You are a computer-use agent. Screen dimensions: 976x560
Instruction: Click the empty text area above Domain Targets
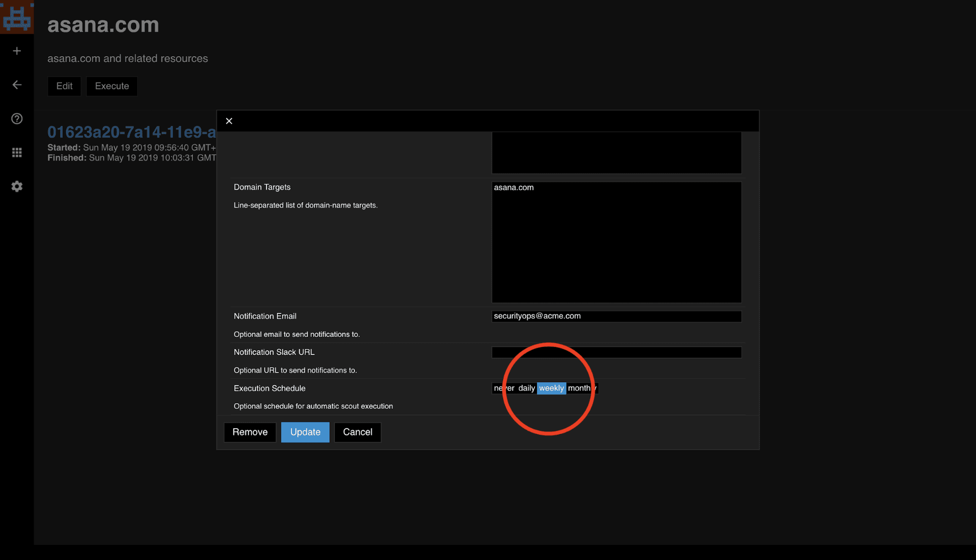tap(617, 153)
